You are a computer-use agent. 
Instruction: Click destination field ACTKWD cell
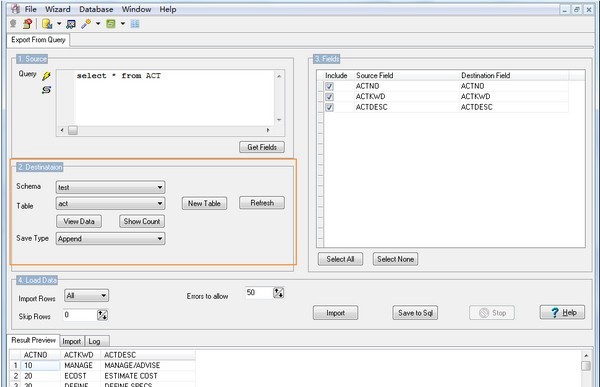pyautogui.click(x=475, y=96)
